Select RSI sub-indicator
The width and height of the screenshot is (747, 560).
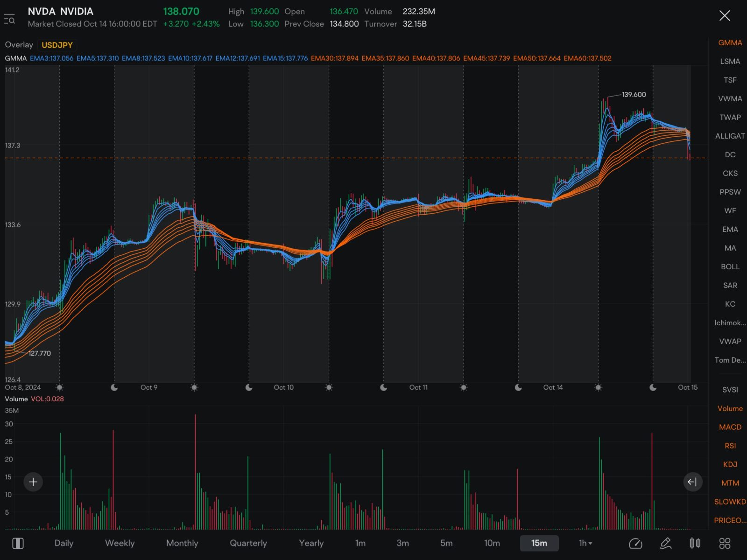(x=730, y=446)
